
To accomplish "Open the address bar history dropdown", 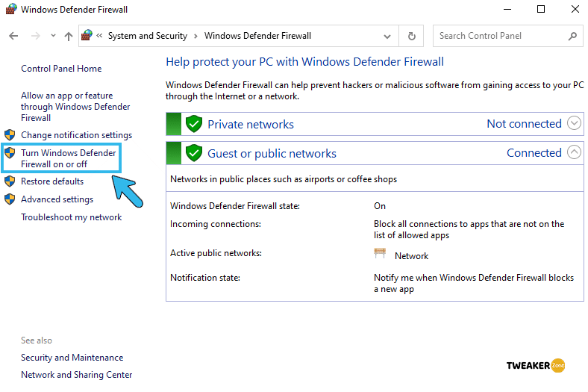I will coord(387,37).
